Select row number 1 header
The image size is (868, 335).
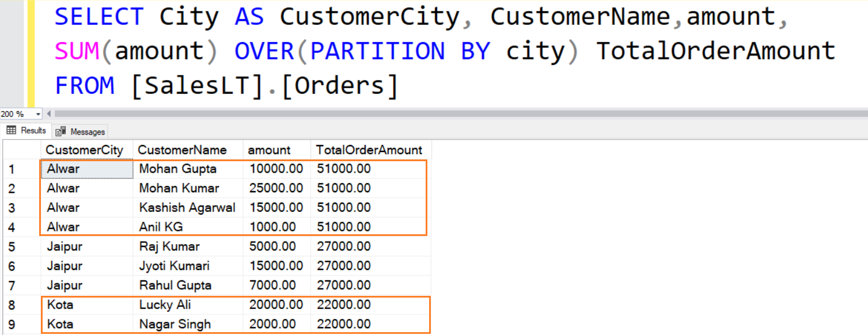point(21,169)
